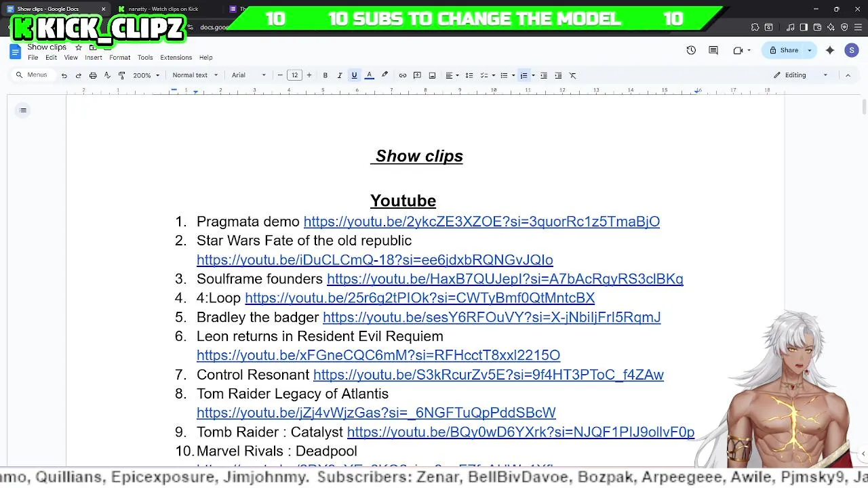Open the Arial font dropdown
Viewport: 868px width, 488px height.
(249, 75)
